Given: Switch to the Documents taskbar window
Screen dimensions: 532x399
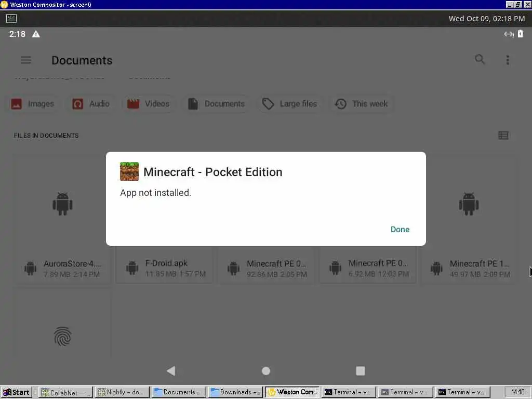Looking at the screenshot, I should [179, 392].
